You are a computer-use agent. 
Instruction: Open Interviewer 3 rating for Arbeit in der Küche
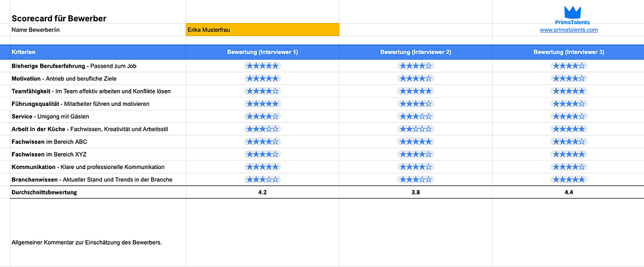tap(569, 129)
